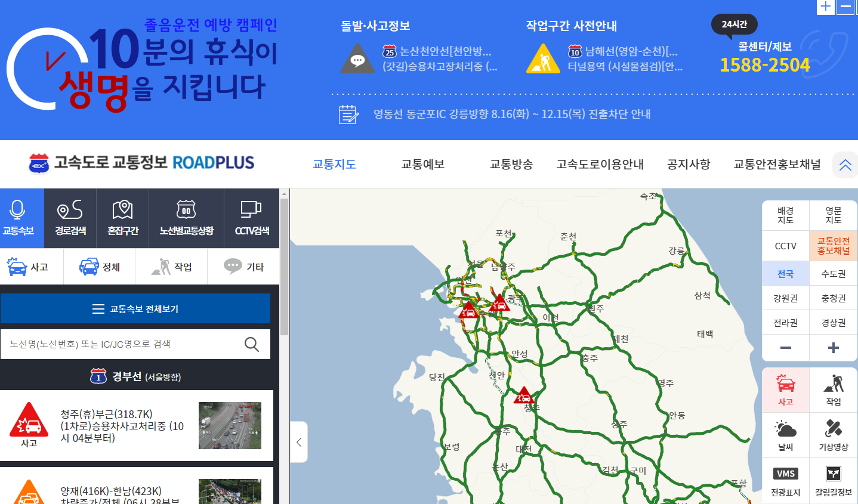Viewport: 858px width, 504px height.
Task: Toggle the 교통안전 홍보채널 map layer
Action: pyautogui.click(x=834, y=246)
